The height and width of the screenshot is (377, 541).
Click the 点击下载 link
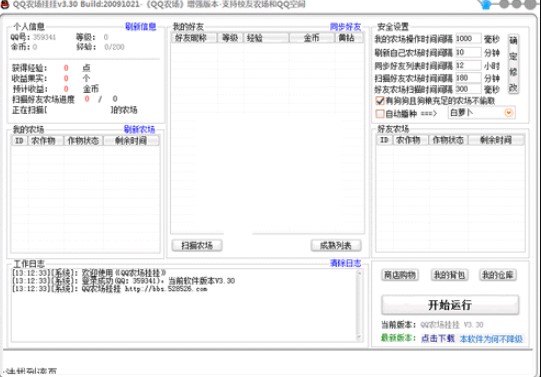438,338
